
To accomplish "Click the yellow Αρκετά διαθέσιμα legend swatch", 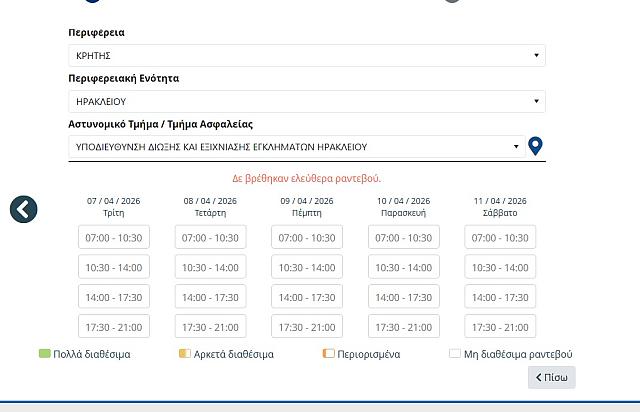I will (x=184, y=354).
